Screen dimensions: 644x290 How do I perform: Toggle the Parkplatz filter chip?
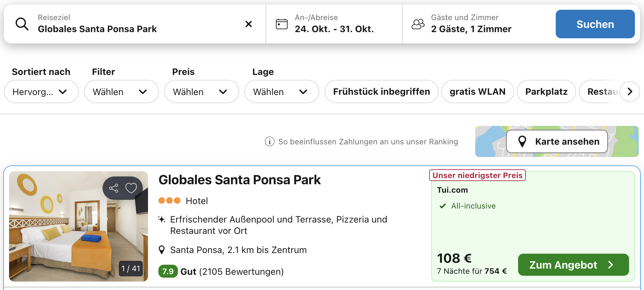(x=546, y=92)
